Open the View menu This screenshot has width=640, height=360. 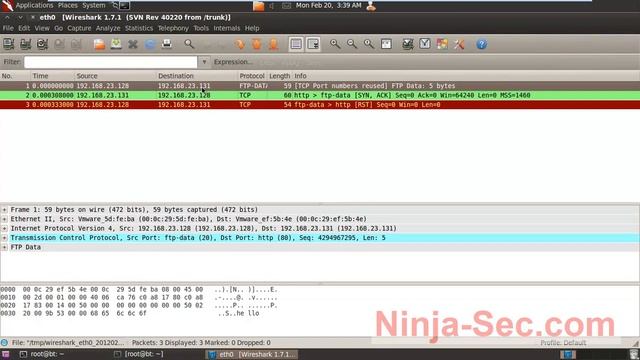click(x=42, y=28)
